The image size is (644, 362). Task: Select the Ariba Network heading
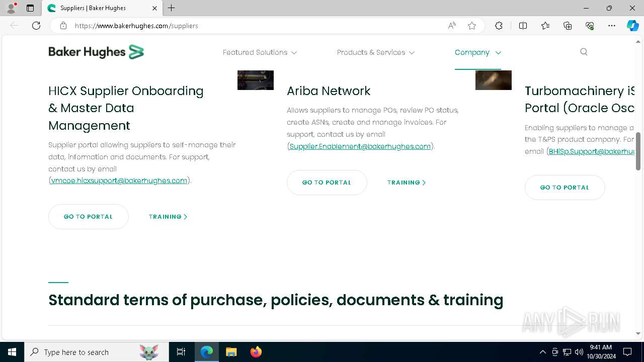(329, 91)
